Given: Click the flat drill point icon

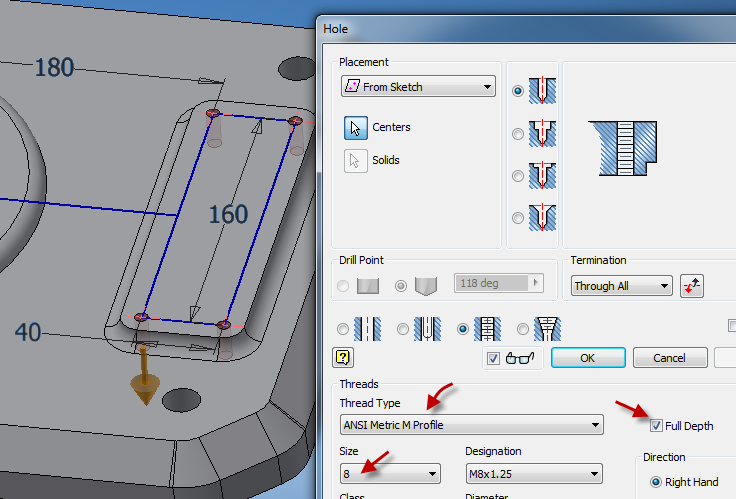Looking at the screenshot, I should tap(368, 286).
